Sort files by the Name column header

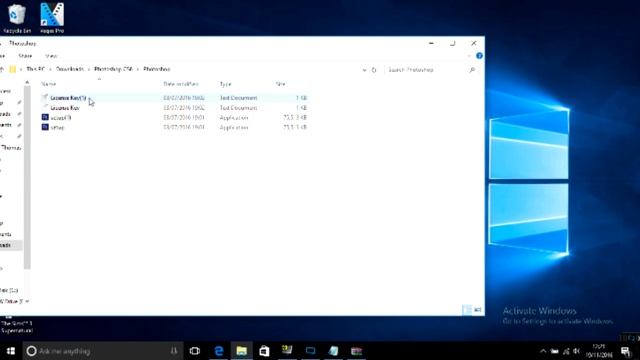(x=49, y=84)
